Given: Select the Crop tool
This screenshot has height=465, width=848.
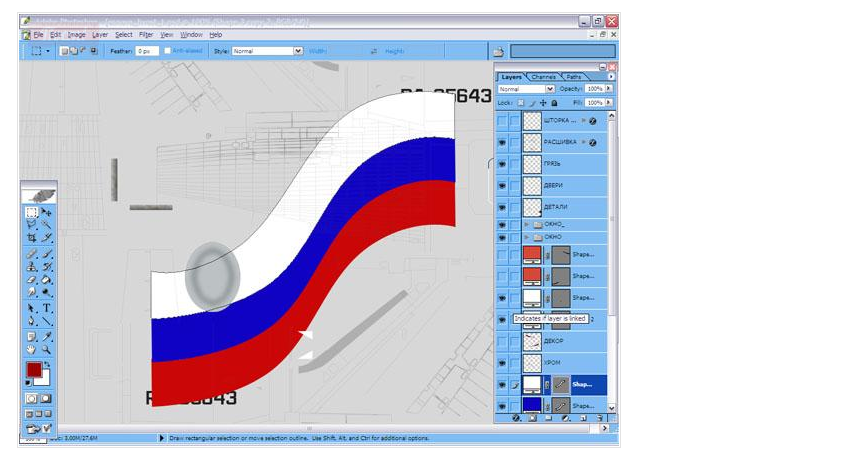Looking at the screenshot, I should (32, 239).
